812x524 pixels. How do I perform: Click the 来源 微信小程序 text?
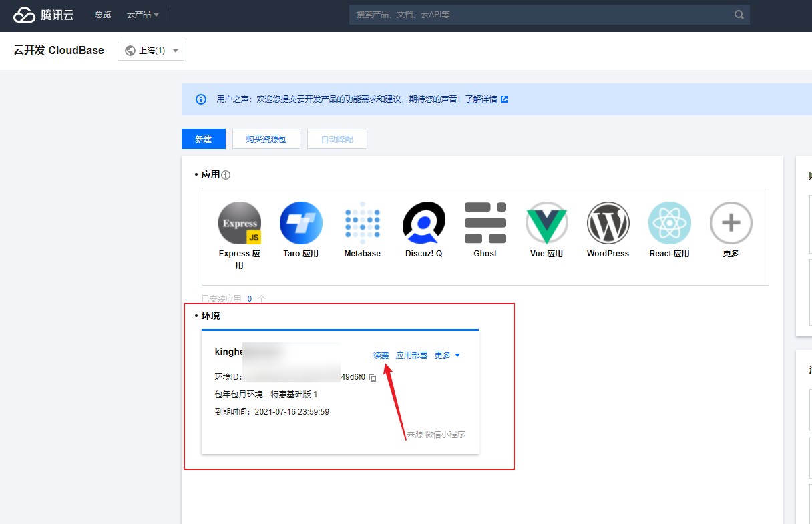(x=436, y=435)
